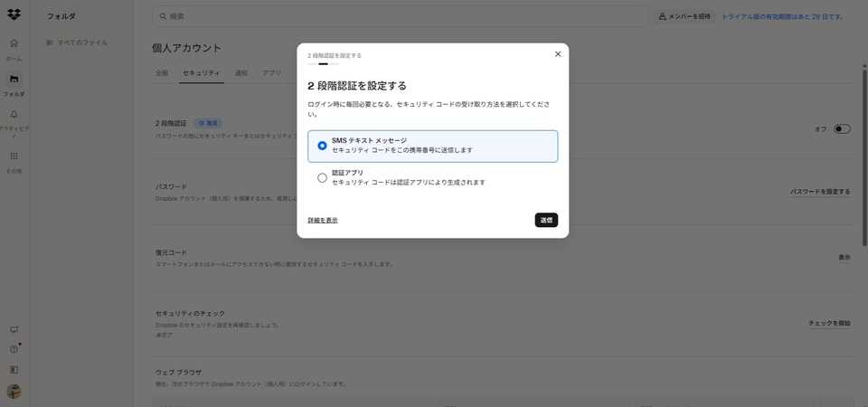Viewport: 868px width, 407px height.
Task: Click the step progress indicator in dialog
Action: point(323,64)
